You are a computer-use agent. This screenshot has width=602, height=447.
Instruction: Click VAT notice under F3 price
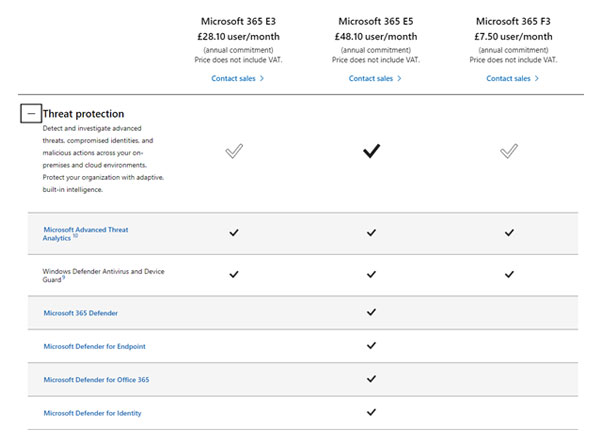513,60
